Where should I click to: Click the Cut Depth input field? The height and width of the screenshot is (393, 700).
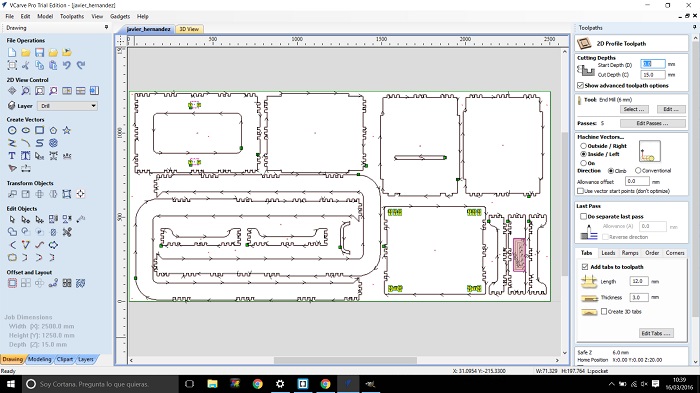653,75
